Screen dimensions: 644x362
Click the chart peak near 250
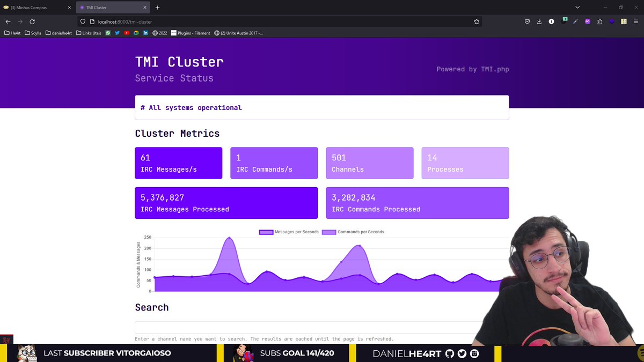coord(229,238)
